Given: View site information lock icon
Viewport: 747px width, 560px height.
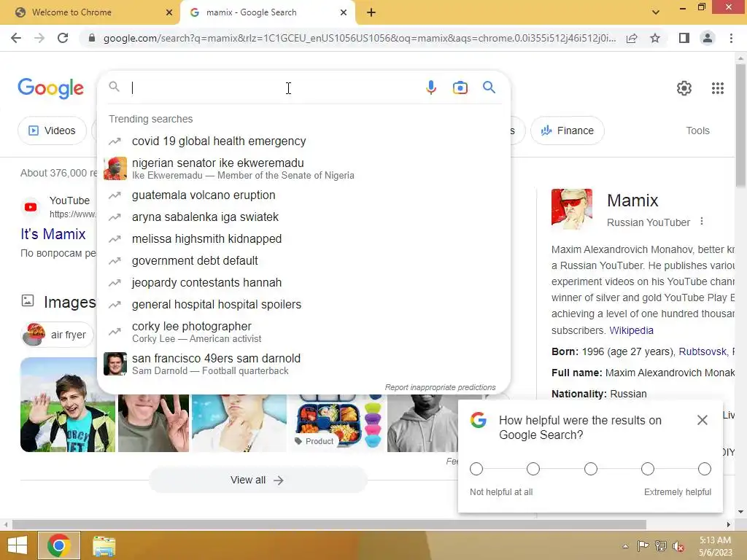Looking at the screenshot, I should 92,38.
